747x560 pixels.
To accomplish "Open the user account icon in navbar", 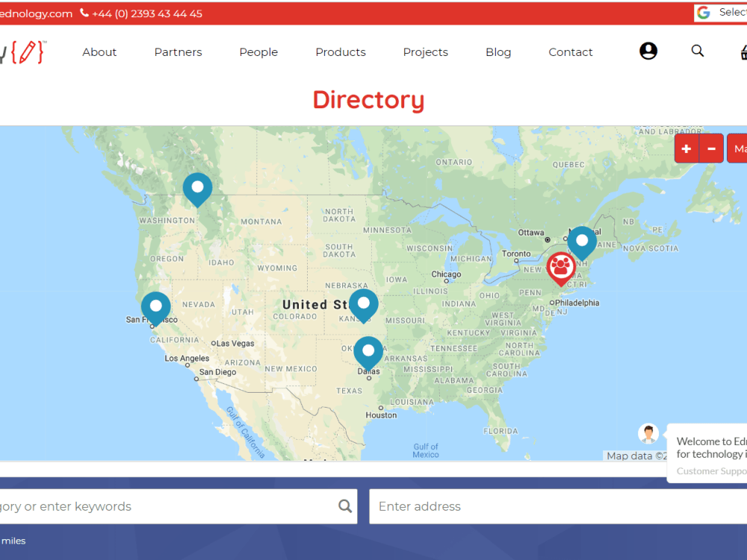I will [648, 51].
